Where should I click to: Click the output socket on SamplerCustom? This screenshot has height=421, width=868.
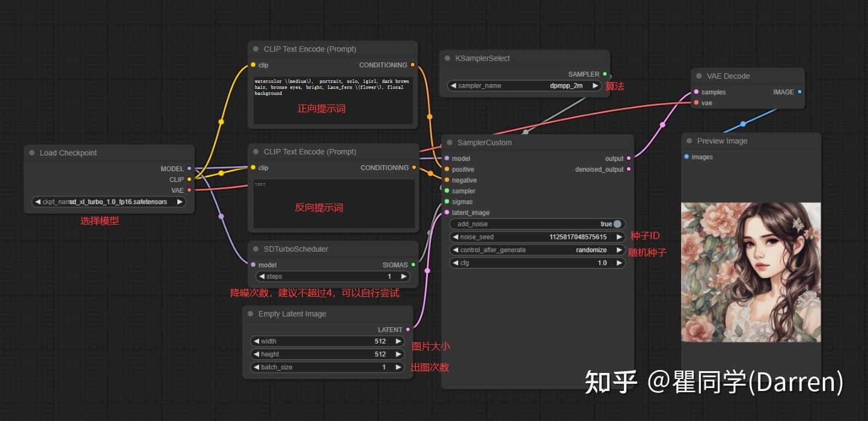point(629,159)
